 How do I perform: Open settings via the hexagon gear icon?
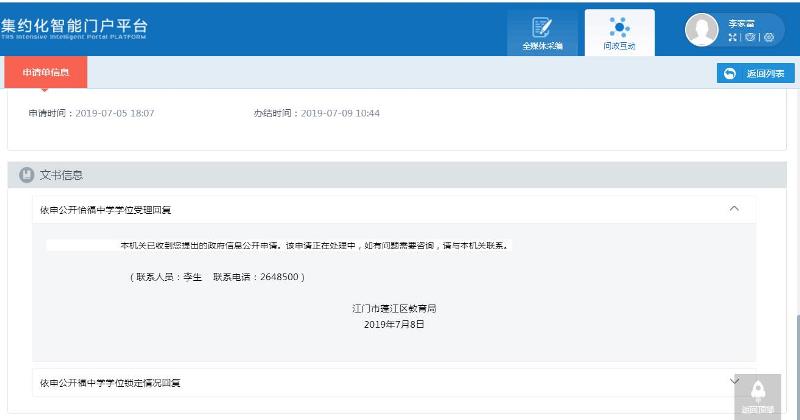click(769, 37)
